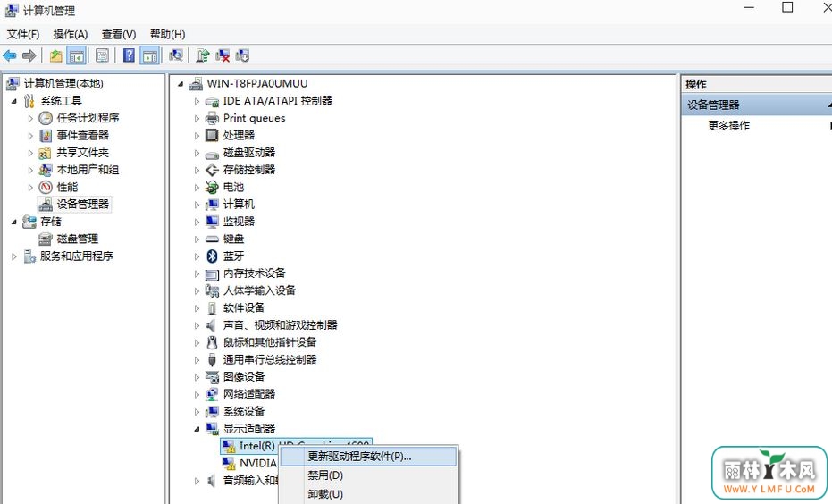
Task: Click 键盘 keyboard icon
Action: (212, 239)
